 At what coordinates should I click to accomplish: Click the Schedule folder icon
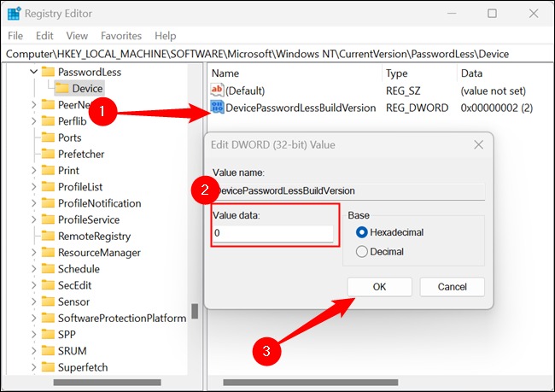click(x=48, y=269)
